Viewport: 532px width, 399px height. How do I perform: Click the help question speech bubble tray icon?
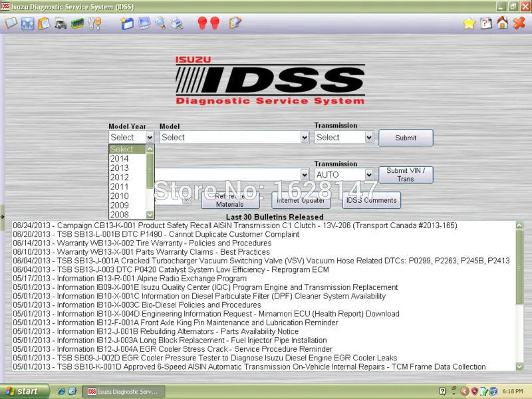(x=442, y=392)
